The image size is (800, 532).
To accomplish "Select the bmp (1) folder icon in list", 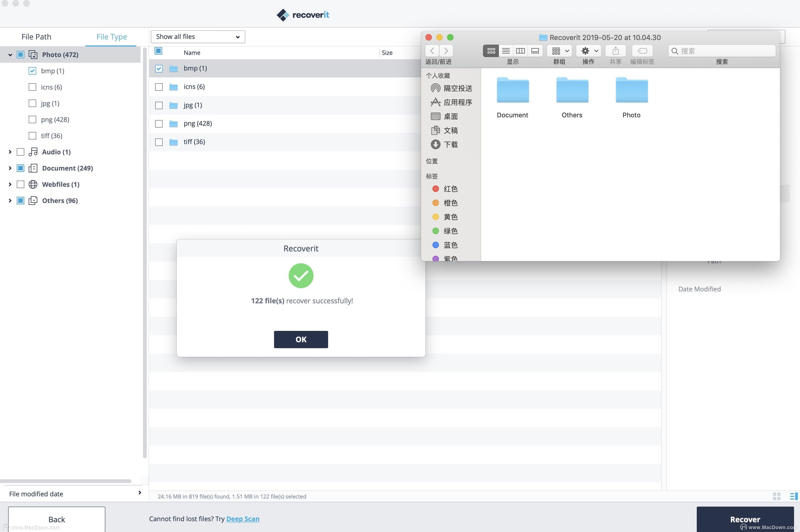I will click(x=173, y=69).
